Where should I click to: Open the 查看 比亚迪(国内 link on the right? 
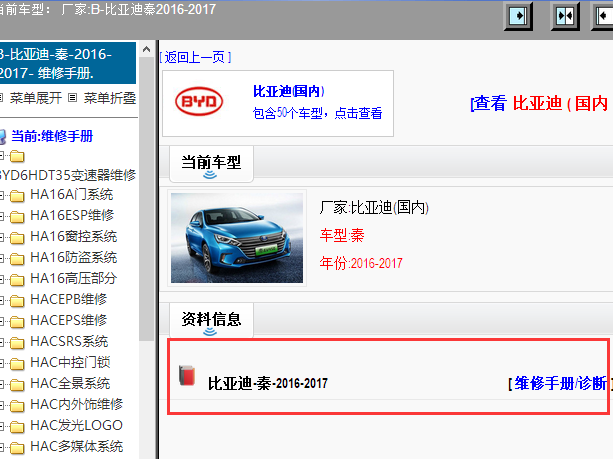[540, 104]
